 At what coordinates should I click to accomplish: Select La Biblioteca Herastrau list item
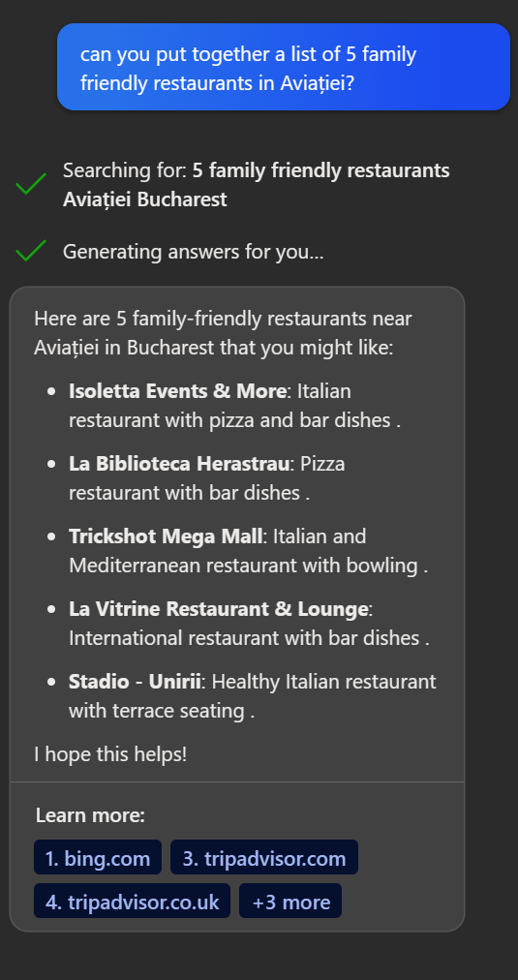pos(207,478)
